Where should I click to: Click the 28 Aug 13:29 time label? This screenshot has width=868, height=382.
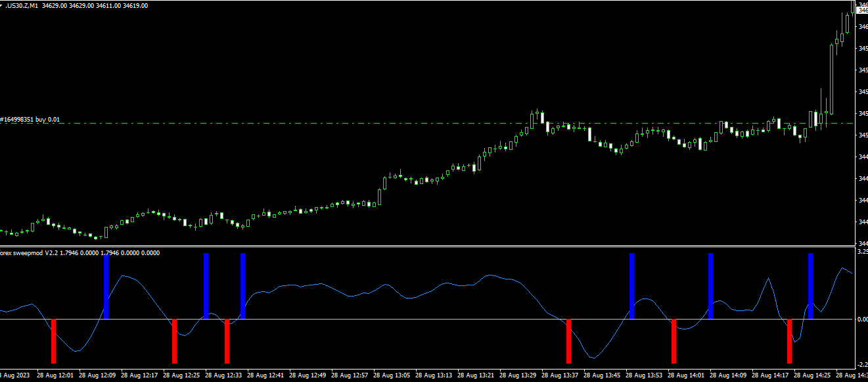pyautogui.click(x=518, y=376)
